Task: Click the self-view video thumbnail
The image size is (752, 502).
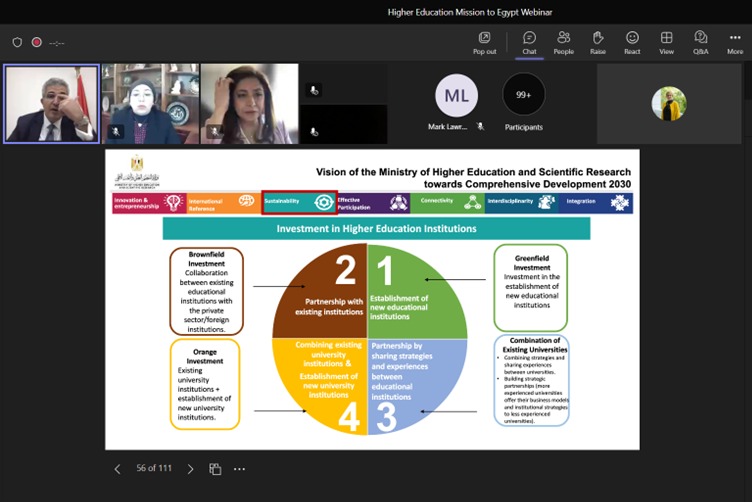Action: [x=668, y=104]
